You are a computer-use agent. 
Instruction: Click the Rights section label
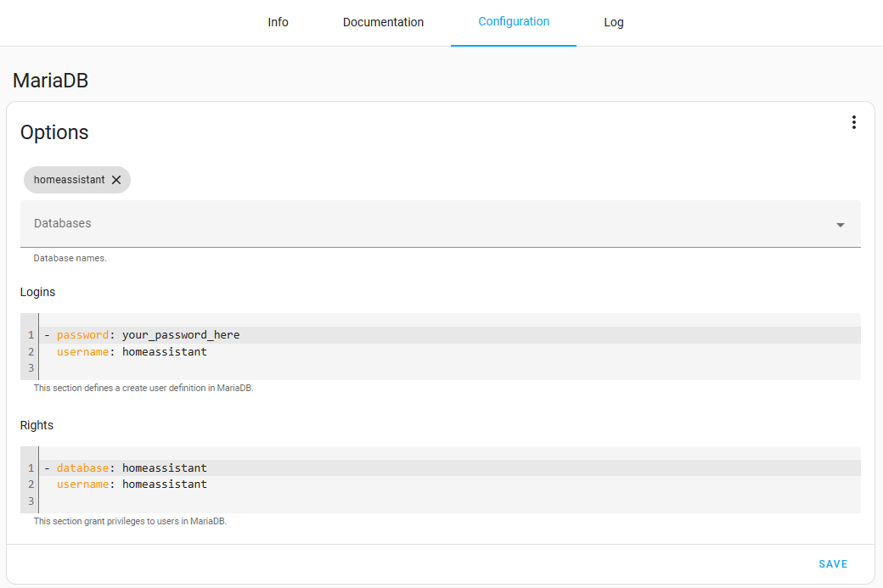point(37,425)
